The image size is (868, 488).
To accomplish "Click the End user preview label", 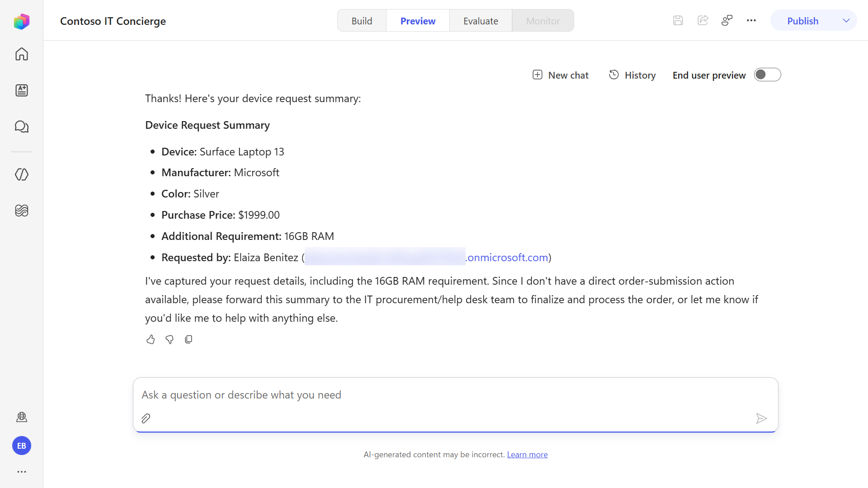I will click(x=709, y=75).
